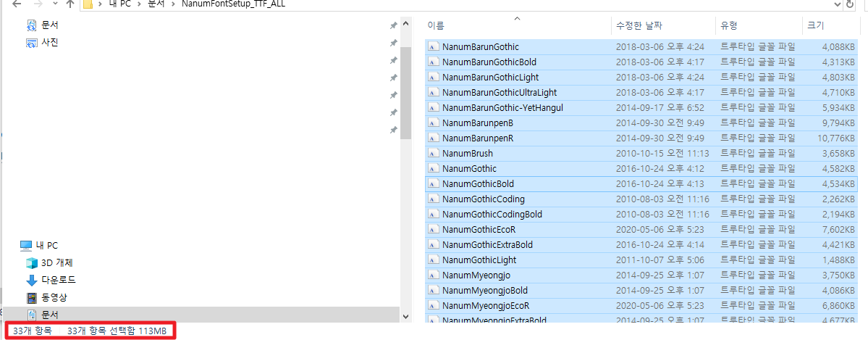Screen dimensions: 868x340
Task: Click the NanumBrush file icon
Action: [x=434, y=154]
